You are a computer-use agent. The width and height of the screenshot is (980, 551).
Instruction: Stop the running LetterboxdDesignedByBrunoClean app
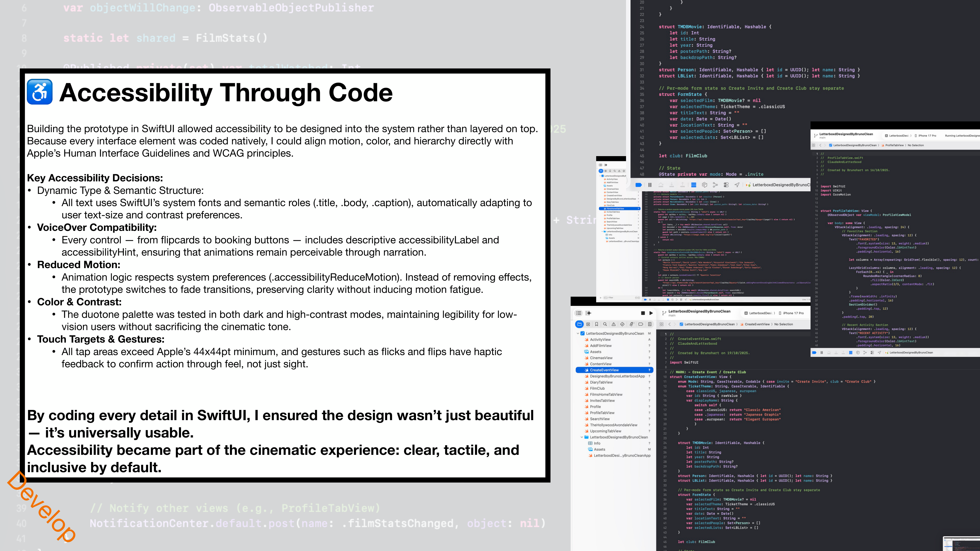pyautogui.click(x=643, y=313)
